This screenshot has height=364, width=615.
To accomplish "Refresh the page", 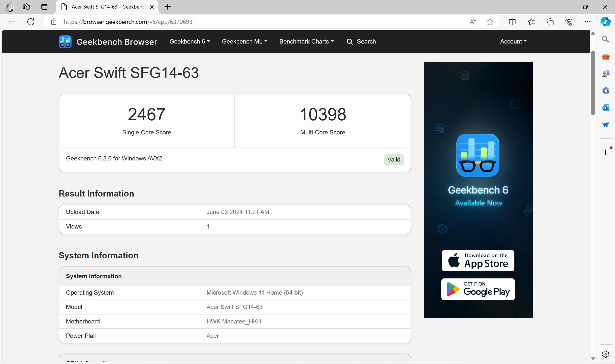I will 31,22.
